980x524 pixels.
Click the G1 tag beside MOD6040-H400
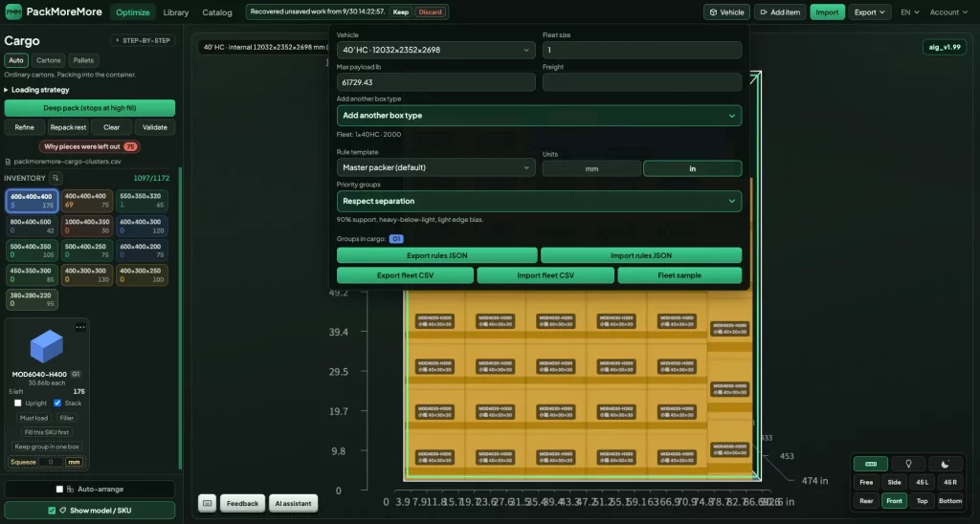(x=76, y=374)
